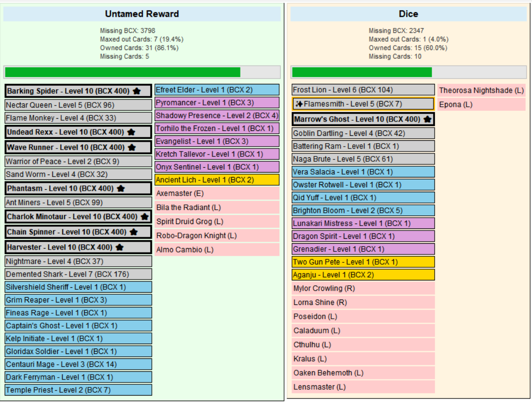The height and width of the screenshot is (404, 532).
Task: Open Flame Monkey - Level 4 card
Action: 78,118
